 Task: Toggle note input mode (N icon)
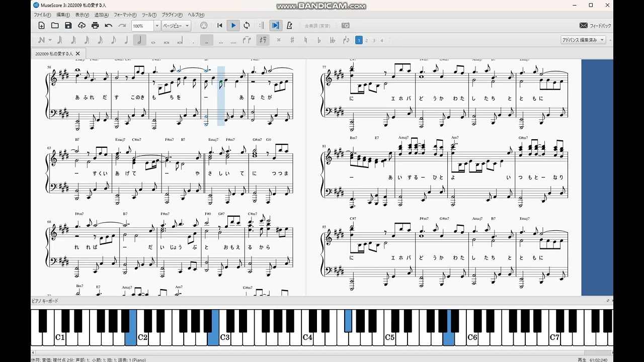coord(41,40)
